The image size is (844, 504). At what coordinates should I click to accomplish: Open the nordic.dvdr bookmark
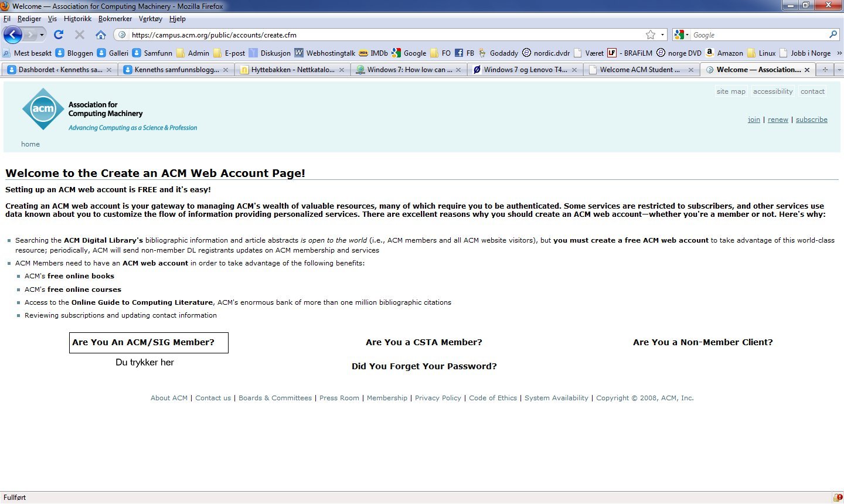[x=546, y=53]
